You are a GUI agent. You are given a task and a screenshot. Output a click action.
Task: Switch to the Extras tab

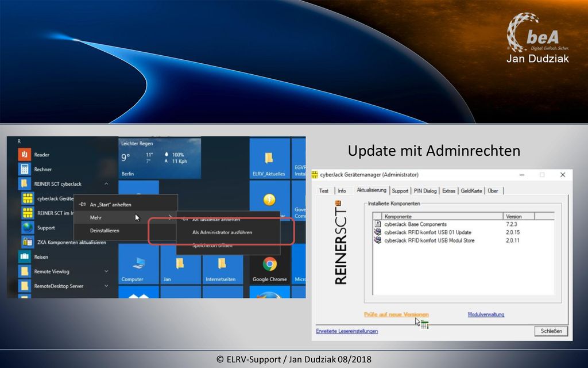[x=448, y=191]
